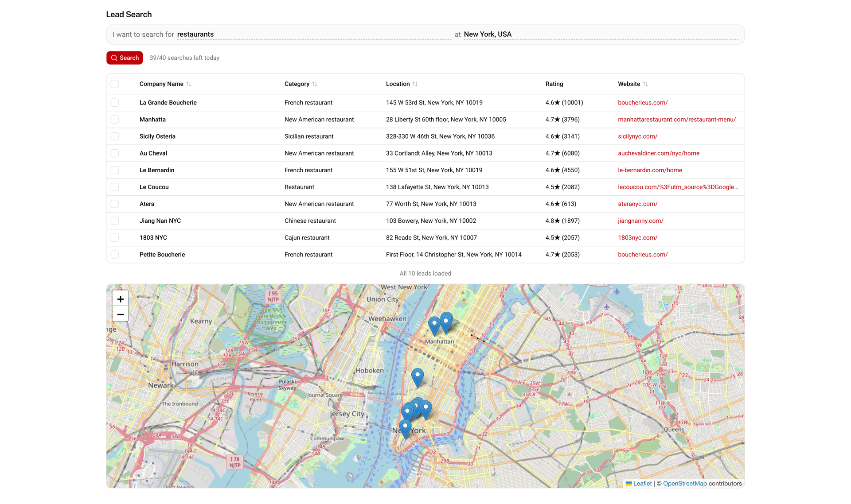This screenshot has width=851, height=504.
Task: Select the Petite Boucherie row checkbox
Action: pyautogui.click(x=115, y=254)
